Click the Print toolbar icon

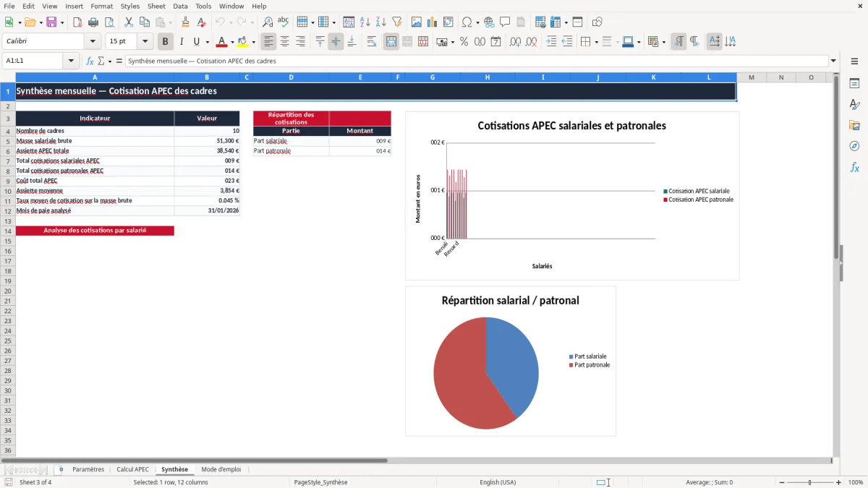[x=93, y=22]
